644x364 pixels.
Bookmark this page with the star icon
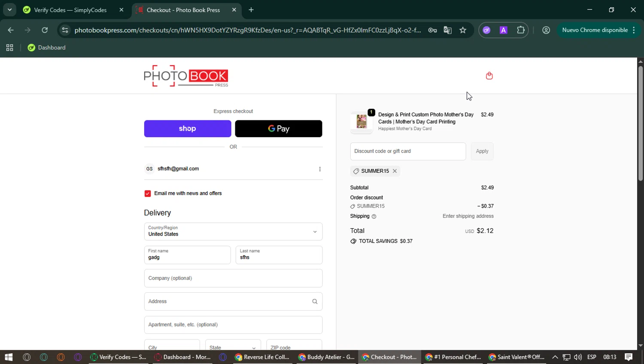point(463,30)
